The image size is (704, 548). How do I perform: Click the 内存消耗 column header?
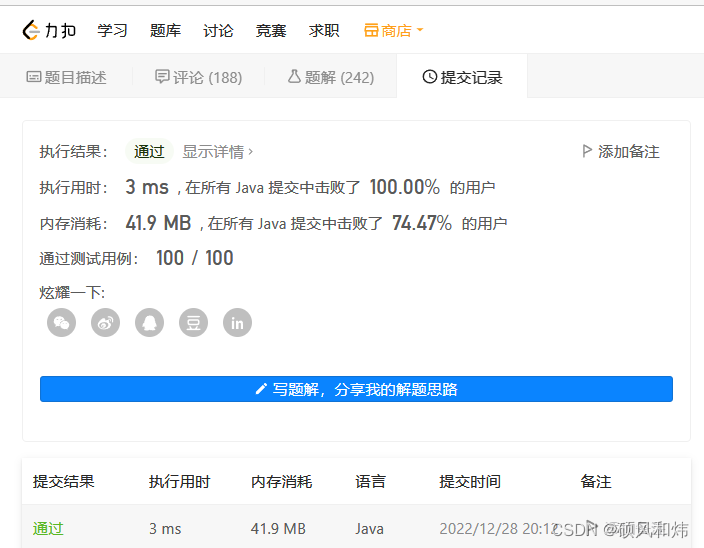click(282, 482)
